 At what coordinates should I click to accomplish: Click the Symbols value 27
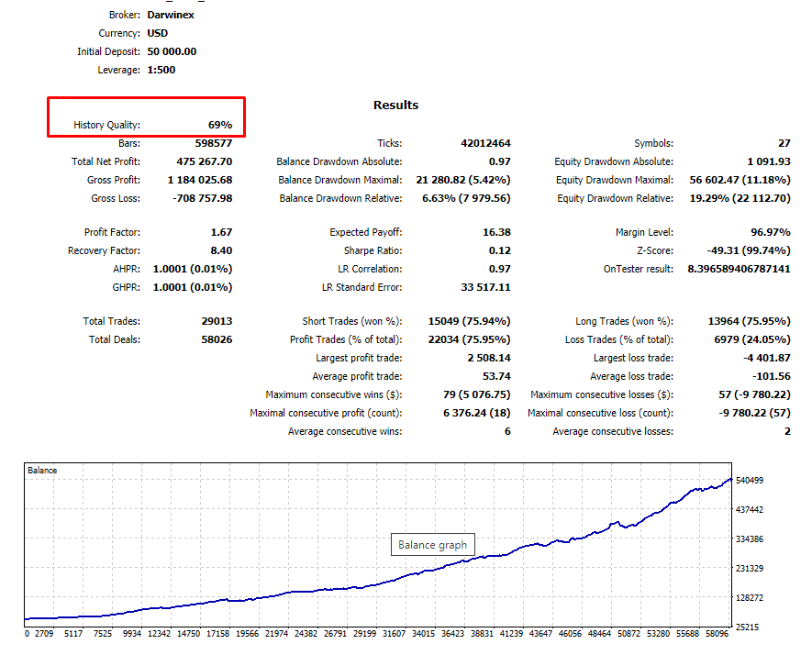pos(784,143)
